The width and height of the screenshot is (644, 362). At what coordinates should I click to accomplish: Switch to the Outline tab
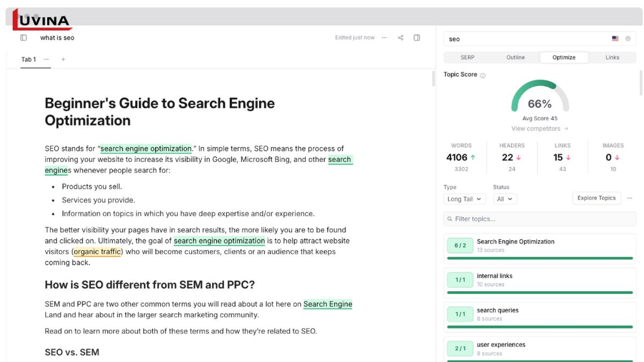[x=516, y=57]
